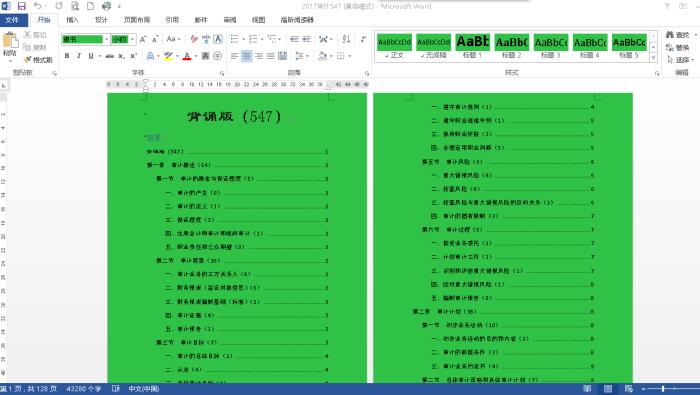Apply the 无间隔 style
Image resolution: width=700 pixels, height=395 pixels.
click(433, 47)
